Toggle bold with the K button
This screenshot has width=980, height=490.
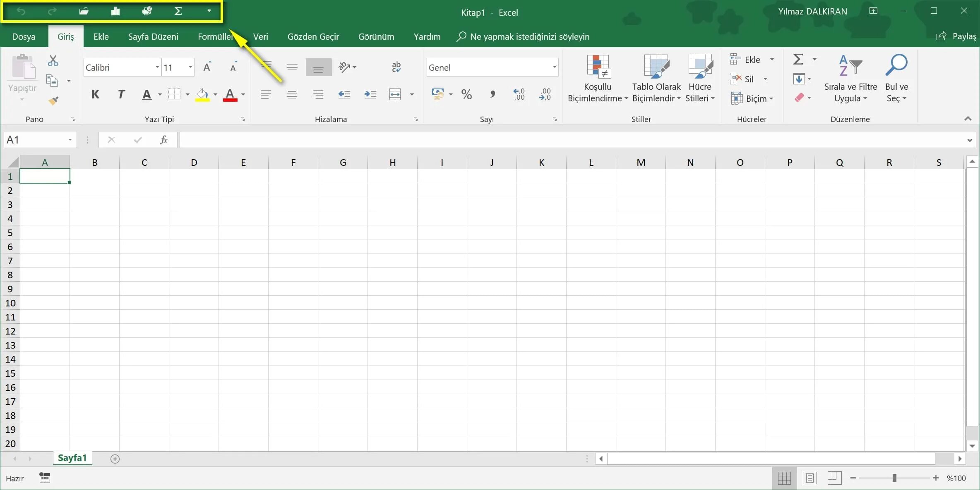(x=95, y=94)
